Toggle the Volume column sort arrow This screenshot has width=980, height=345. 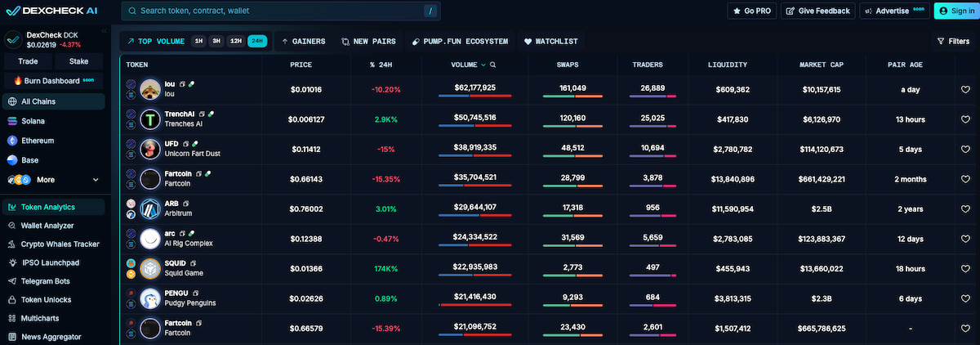tap(483, 65)
